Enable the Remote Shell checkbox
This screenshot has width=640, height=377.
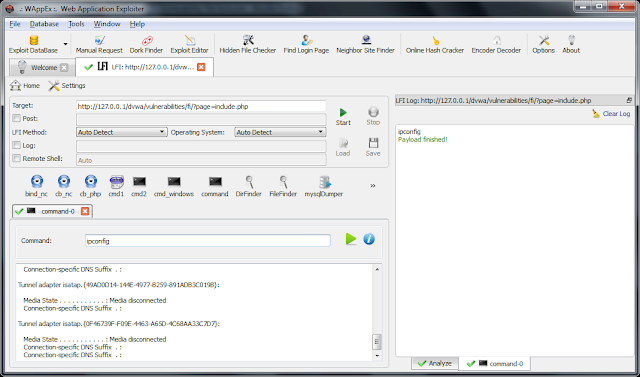[16, 158]
